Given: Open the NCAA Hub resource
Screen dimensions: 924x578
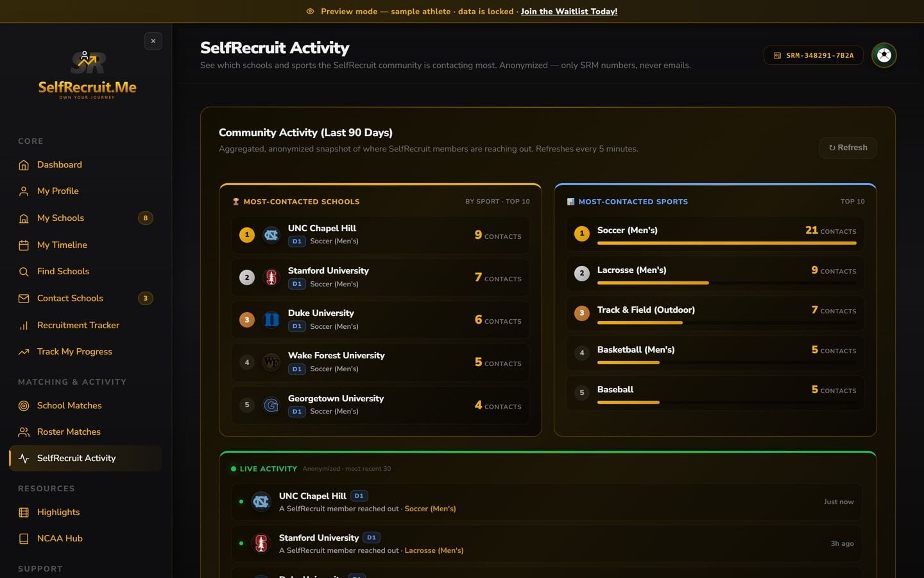Looking at the screenshot, I should pos(85,539).
